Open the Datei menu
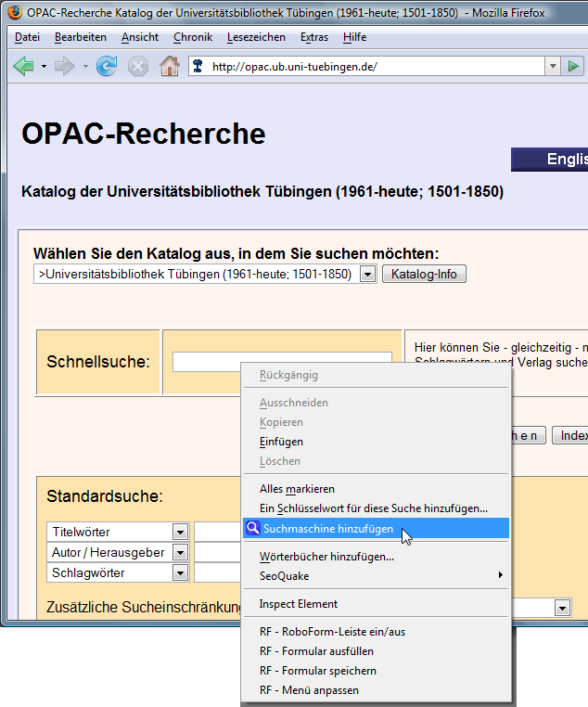 pyautogui.click(x=27, y=37)
